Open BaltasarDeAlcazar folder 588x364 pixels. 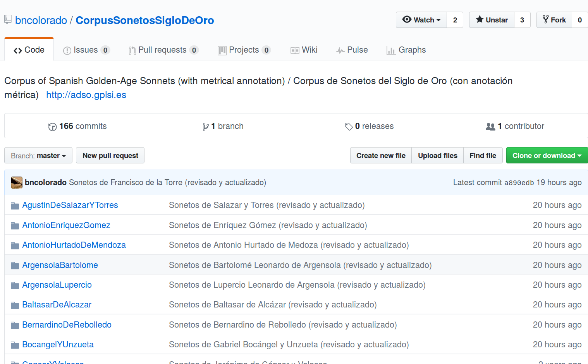[x=57, y=305]
